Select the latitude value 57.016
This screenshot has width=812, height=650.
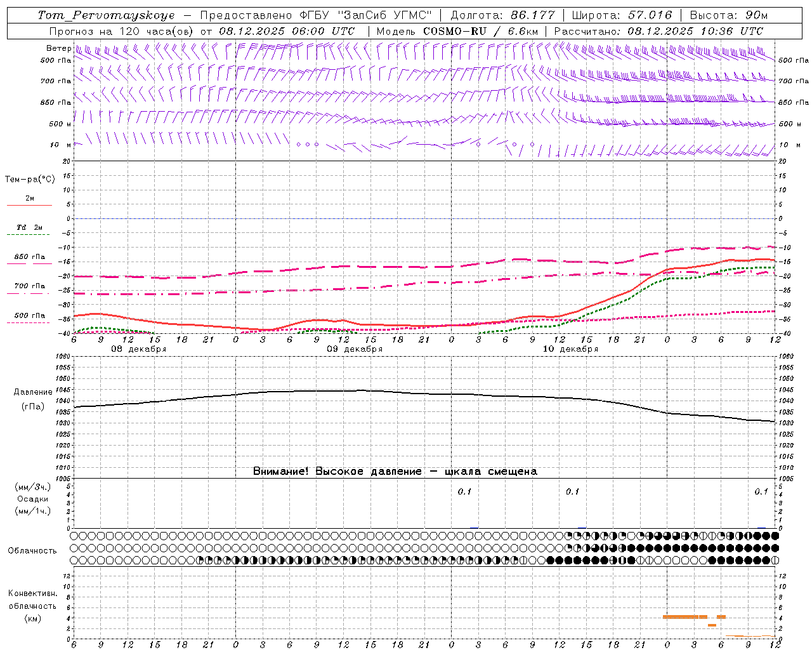pyautogui.click(x=649, y=15)
